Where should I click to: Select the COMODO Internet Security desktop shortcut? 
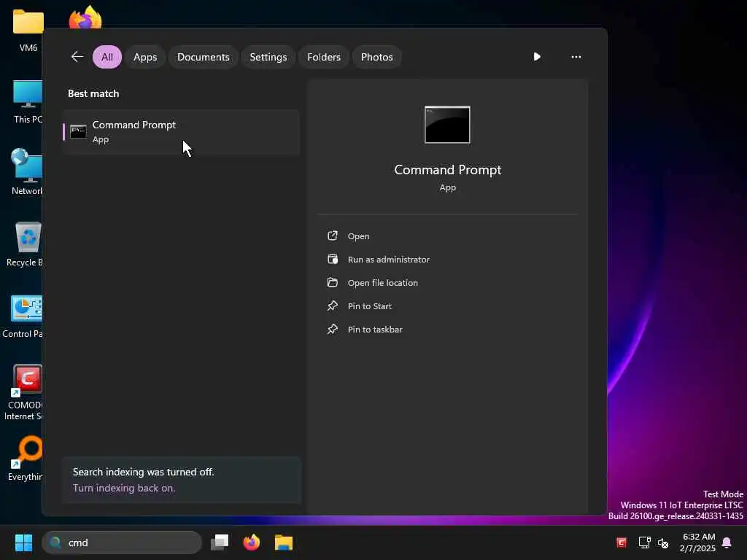tap(23, 392)
